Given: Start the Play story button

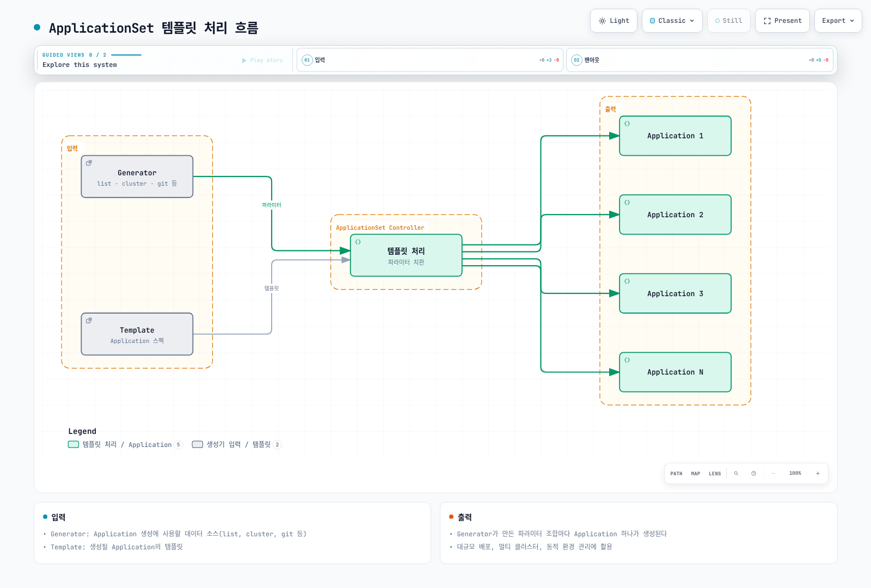Looking at the screenshot, I should coord(262,60).
